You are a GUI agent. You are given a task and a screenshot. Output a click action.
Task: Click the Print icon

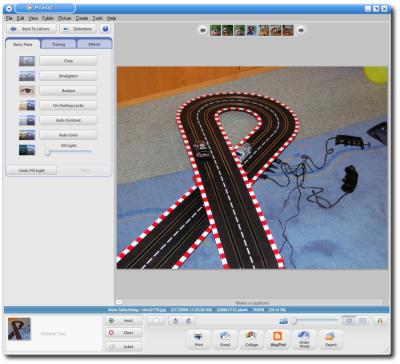199,339
